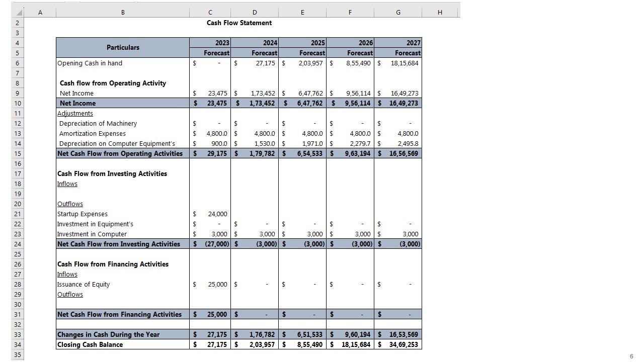Click the select-all corner triangle
Screen dimensions: 644x362
(19, 13)
